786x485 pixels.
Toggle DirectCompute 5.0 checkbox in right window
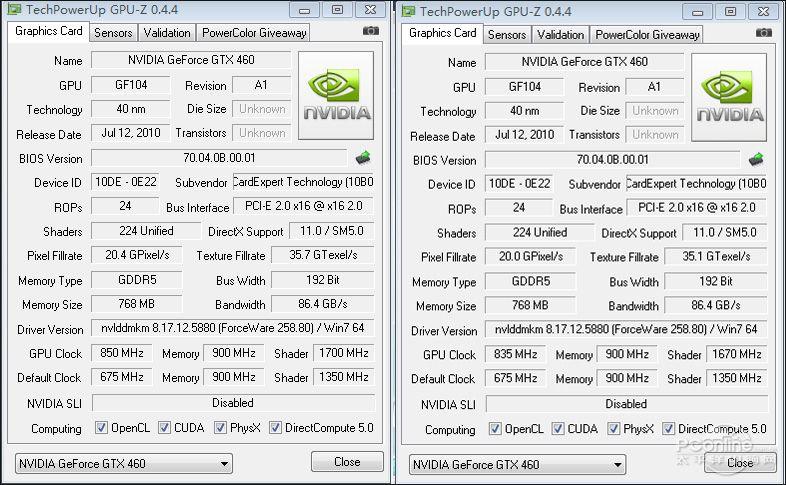(x=668, y=428)
